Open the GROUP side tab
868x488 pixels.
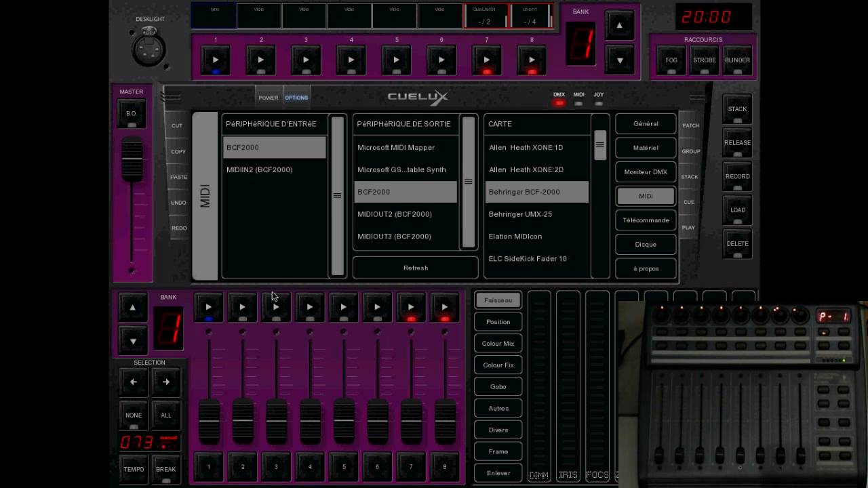click(690, 151)
